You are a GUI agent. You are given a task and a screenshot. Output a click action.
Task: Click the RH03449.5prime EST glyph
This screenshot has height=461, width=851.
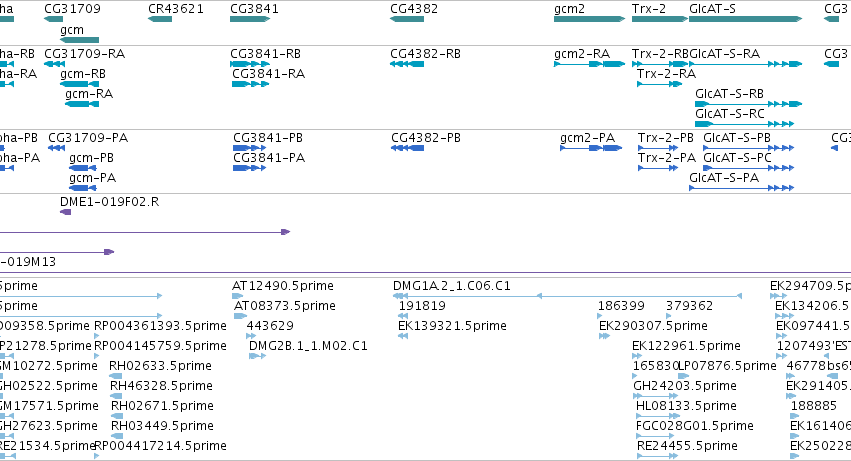click(x=117, y=435)
